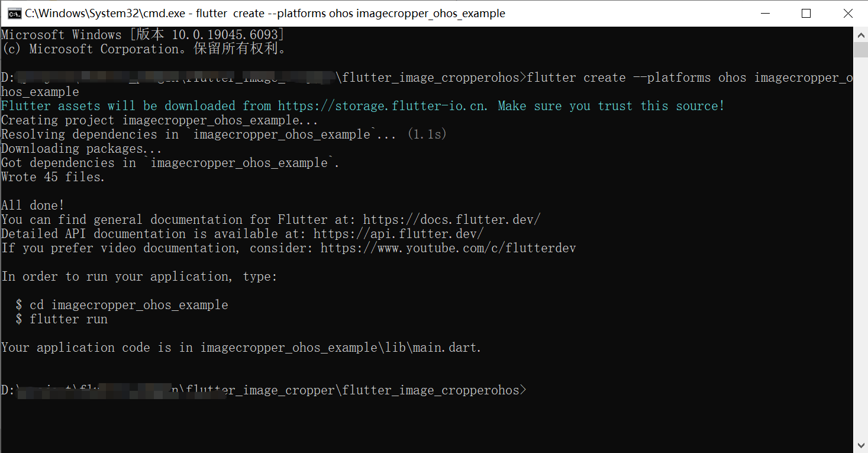The image size is (868, 453).
Task: Click the 'Microsoft Windows' version line
Action: click(x=143, y=35)
